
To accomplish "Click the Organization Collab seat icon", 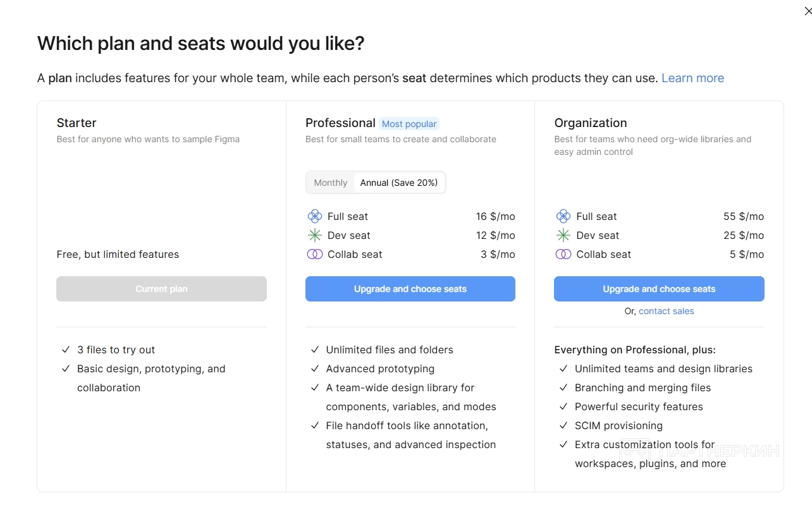I will [563, 254].
